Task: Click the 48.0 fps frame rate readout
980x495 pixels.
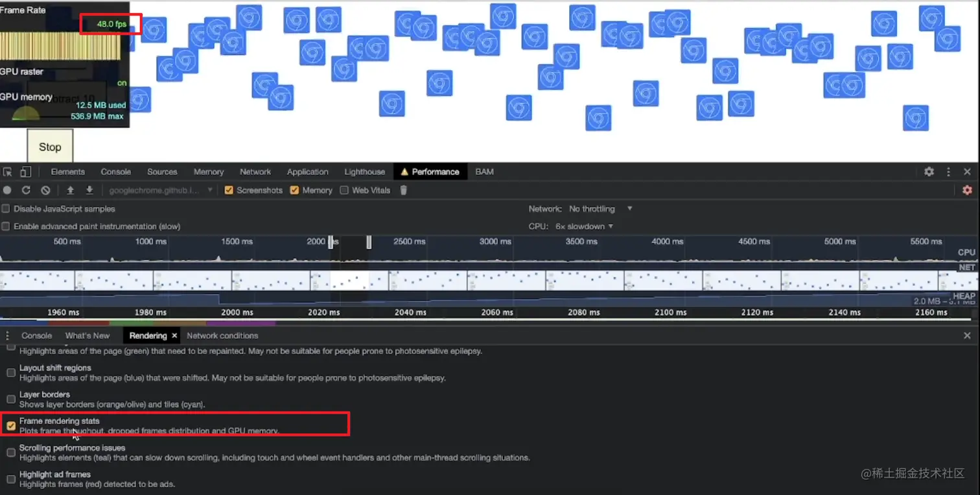Action: tap(111, 24)
